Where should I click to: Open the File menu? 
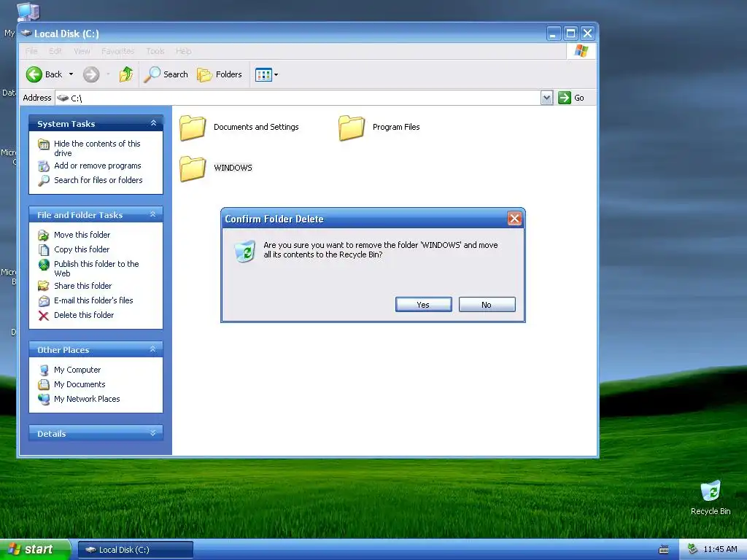pos(31,51)
